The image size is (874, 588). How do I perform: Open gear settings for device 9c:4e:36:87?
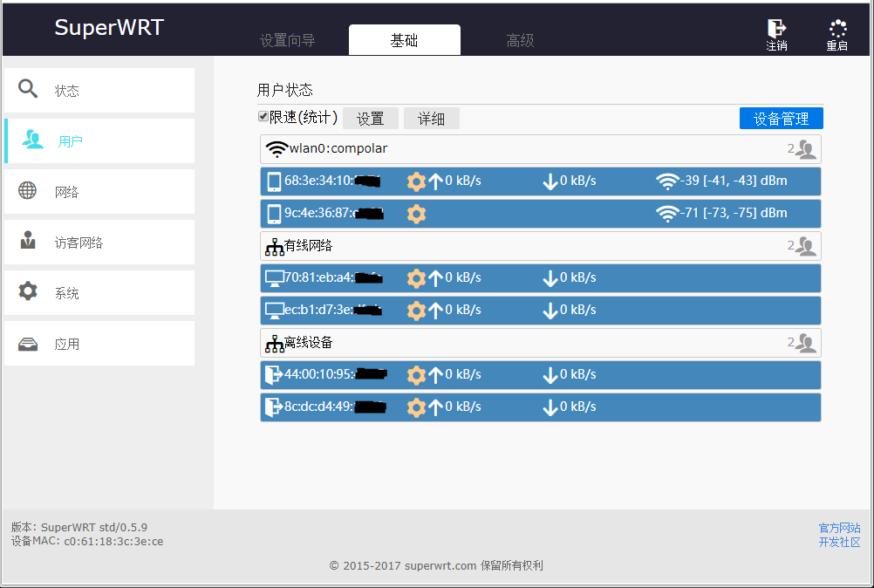(x=416, y=214)
